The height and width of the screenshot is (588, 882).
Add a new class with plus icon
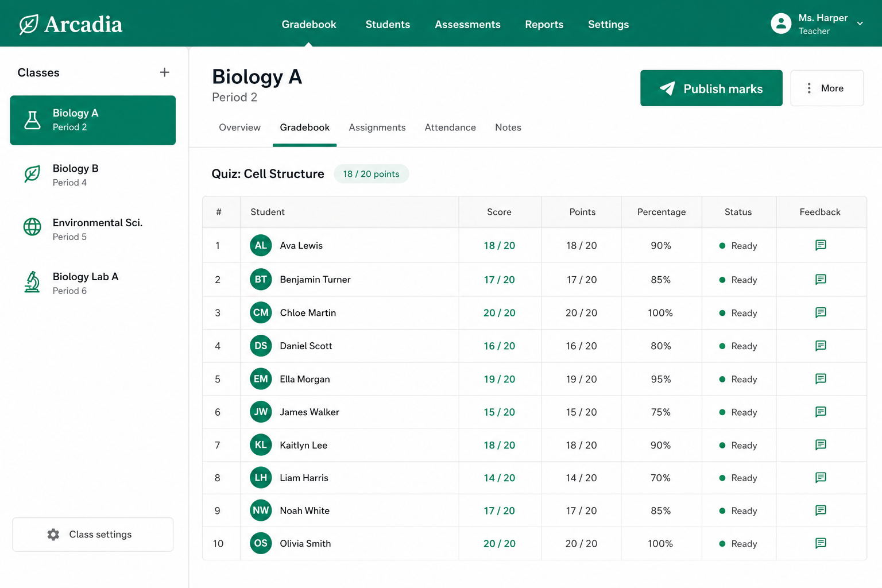point(165,72)
